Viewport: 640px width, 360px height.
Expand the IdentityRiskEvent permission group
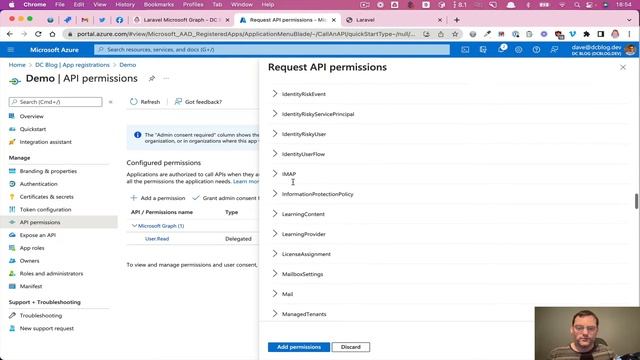coord(275,94)
